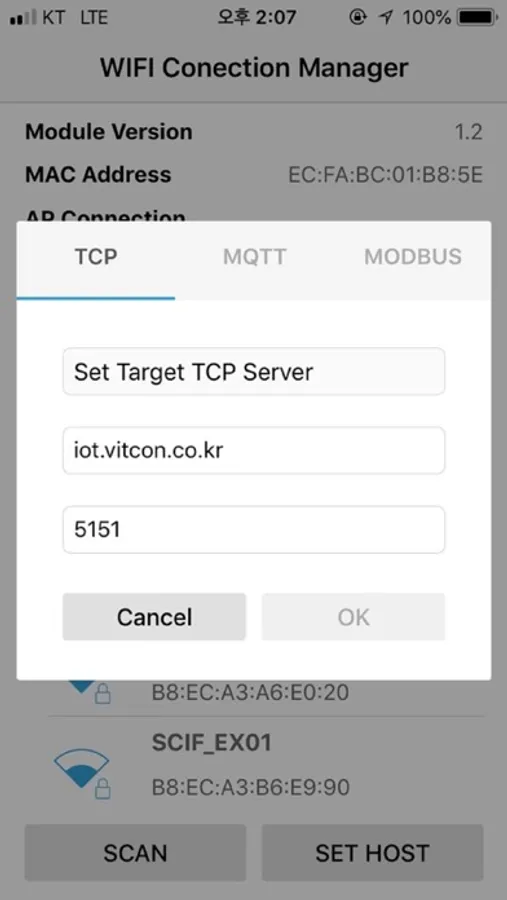Select the SCIF_EX01 Wi-Fi icon
The height and width of the screenshot is (900, 507).
(81, 767)
